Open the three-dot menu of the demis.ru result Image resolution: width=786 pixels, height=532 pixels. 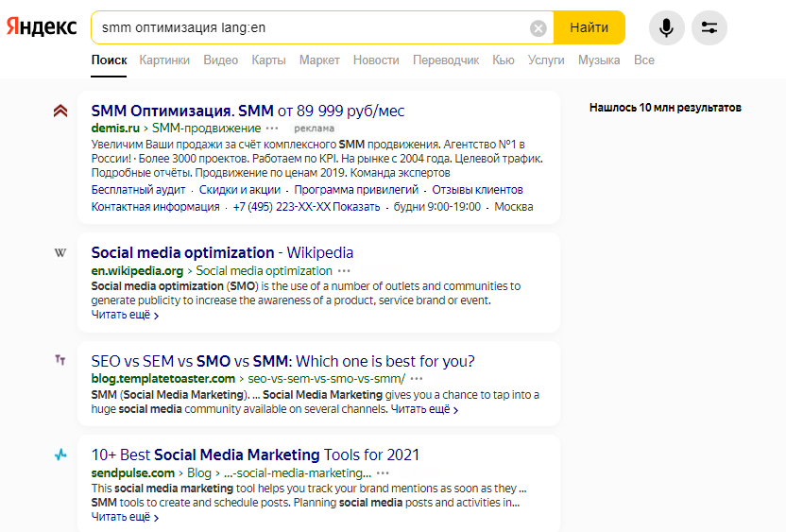coord(272,129)
